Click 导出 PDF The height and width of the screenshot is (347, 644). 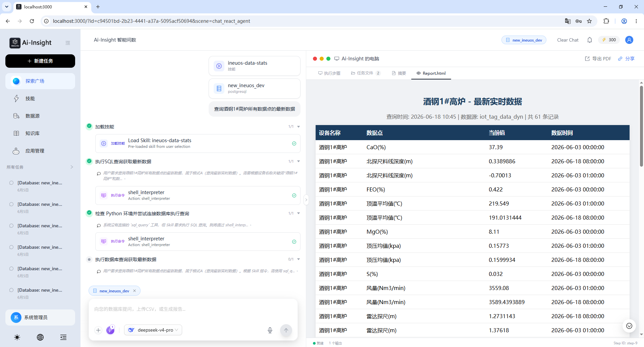[x=598, y=59]
